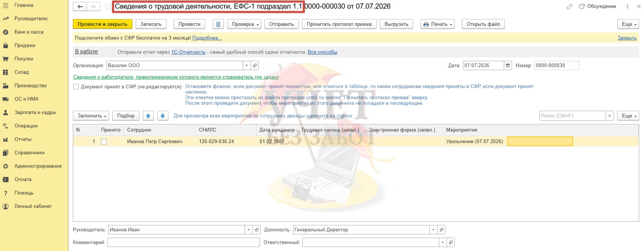Viewport: 644px width, 251px height.
Task: Add document to favorites star
Action: coord(107,7)
